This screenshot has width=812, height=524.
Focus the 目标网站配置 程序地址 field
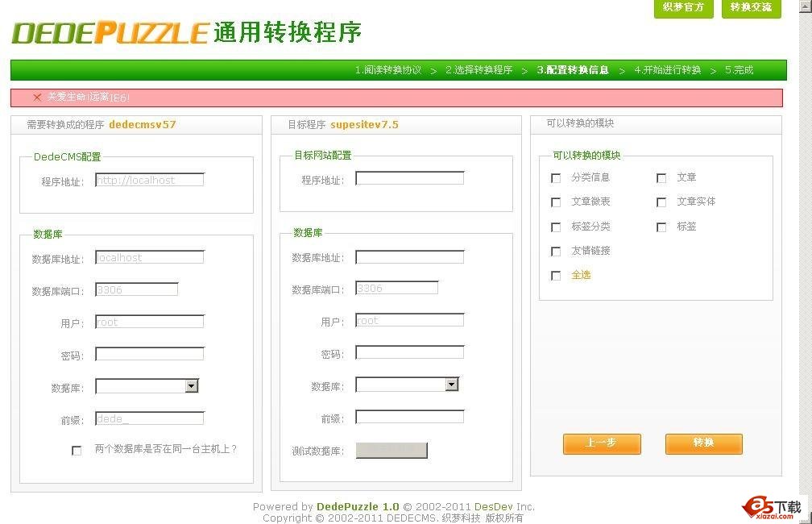(x=409, y=178)
